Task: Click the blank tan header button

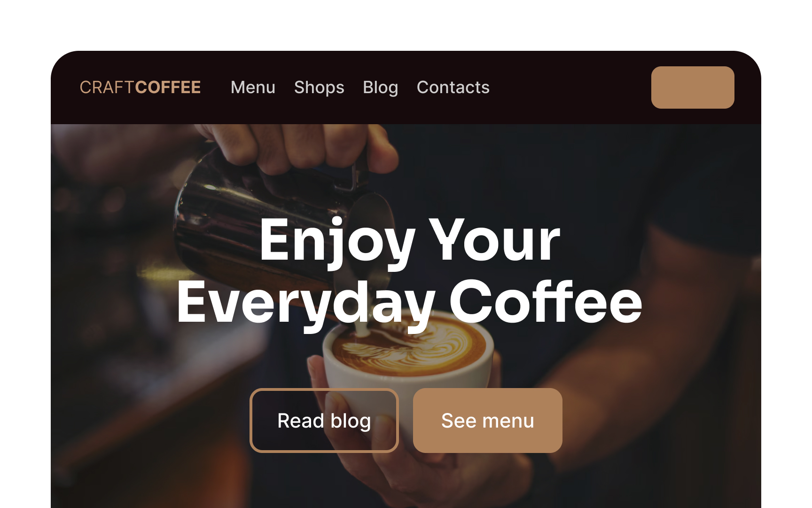Action: click(x=693, y=87)
